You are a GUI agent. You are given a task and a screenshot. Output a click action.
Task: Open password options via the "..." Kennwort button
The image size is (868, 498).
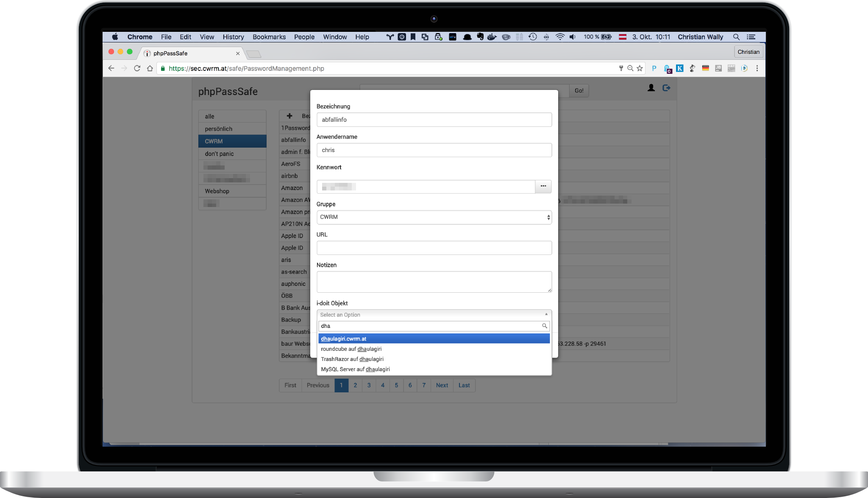(543, 187)
